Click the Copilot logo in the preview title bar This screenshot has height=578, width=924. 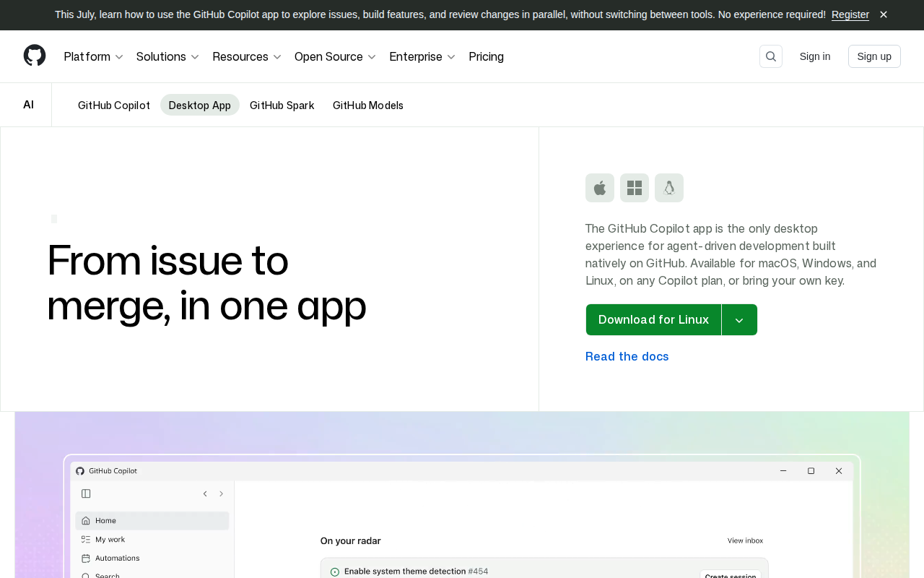80,471
